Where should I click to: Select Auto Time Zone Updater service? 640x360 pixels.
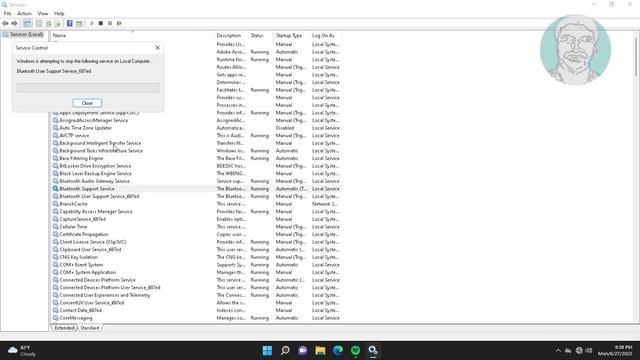click(196, 128)
